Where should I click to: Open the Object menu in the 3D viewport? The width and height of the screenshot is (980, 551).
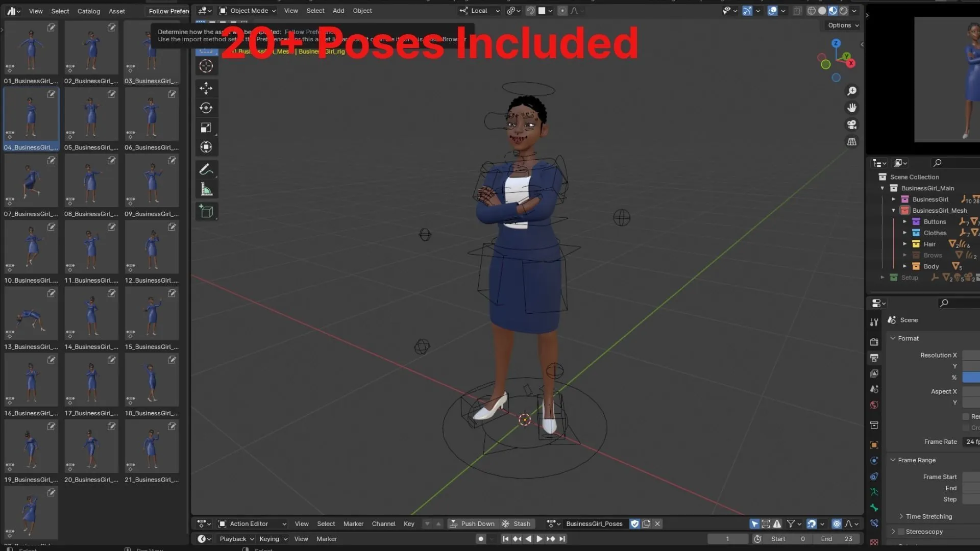pos(362,10)
